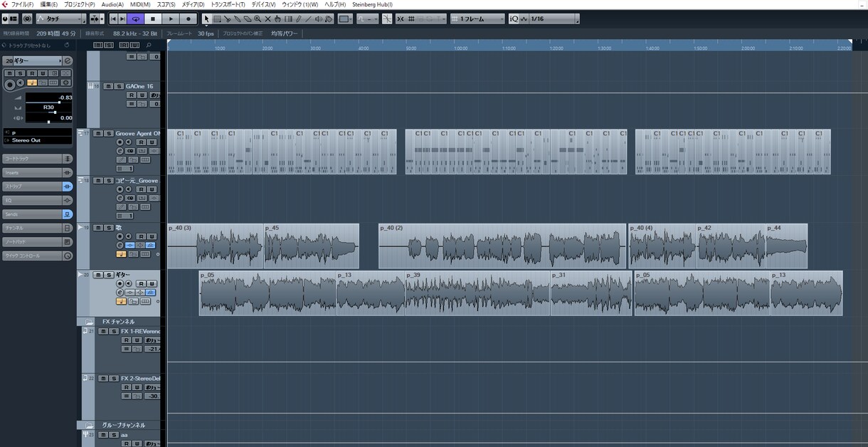Image resolution: width=868 pixels, height=447 pixels.
Task: Start playback with the Play button
Action: 171,19
